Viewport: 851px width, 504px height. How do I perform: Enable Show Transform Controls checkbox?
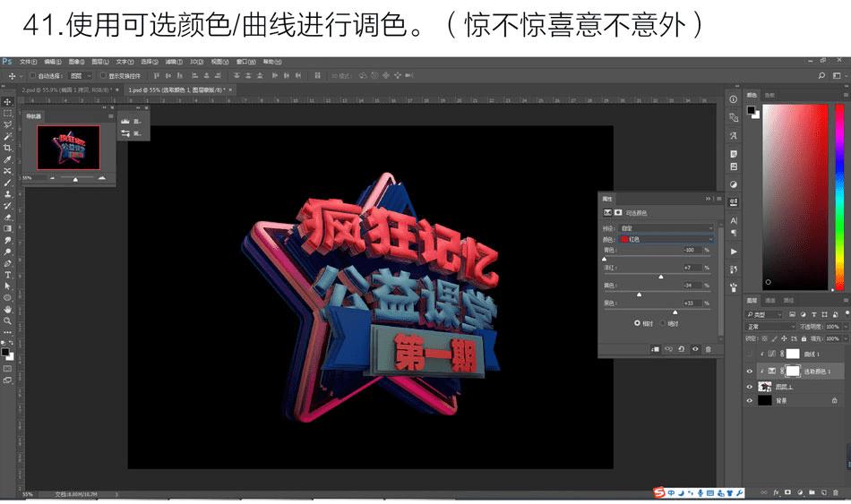(x=103, y=75)
